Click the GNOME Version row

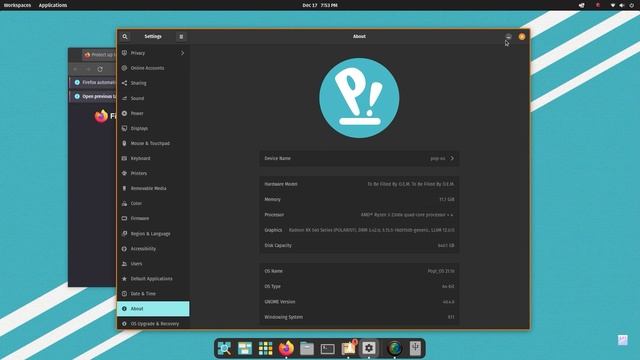[x=359, y=302]
